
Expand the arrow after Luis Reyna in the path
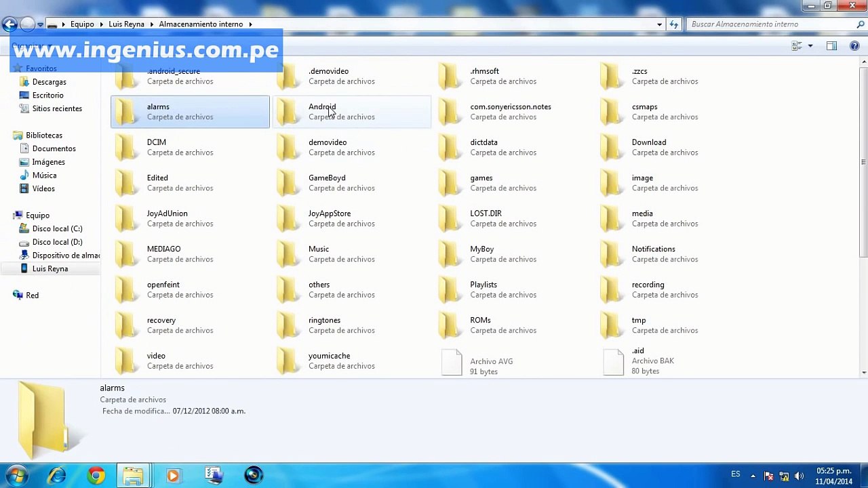coord(152,24)
